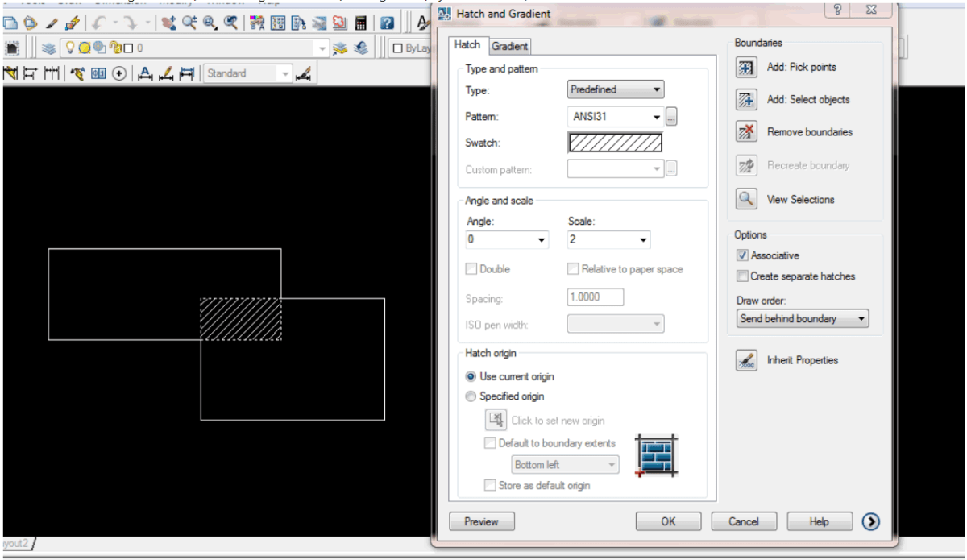Select the Specified origin radio button
The width and height of the screenshot is (967, 560).
point(471,396)
